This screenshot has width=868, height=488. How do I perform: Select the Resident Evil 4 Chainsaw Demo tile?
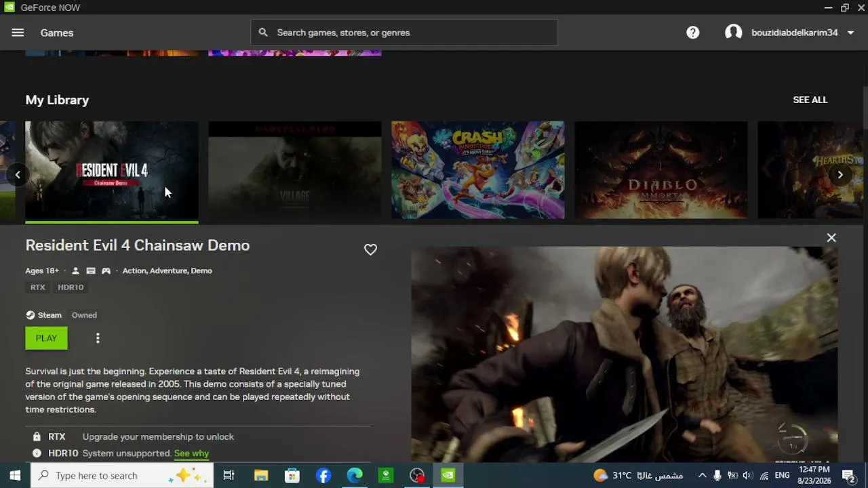(112, 170)
